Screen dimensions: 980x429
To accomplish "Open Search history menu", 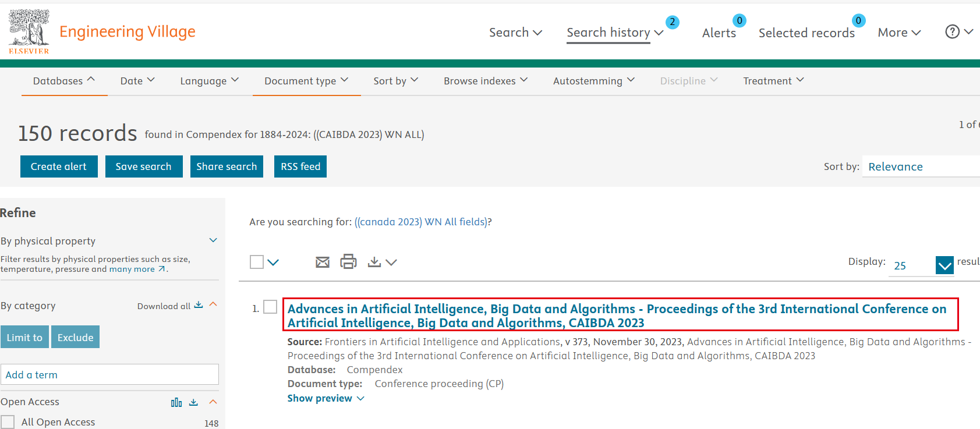I will [x=615, y=33].
